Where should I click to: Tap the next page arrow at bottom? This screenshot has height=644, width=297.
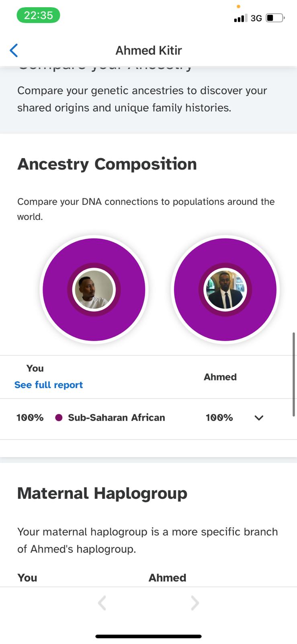[195, 603]
